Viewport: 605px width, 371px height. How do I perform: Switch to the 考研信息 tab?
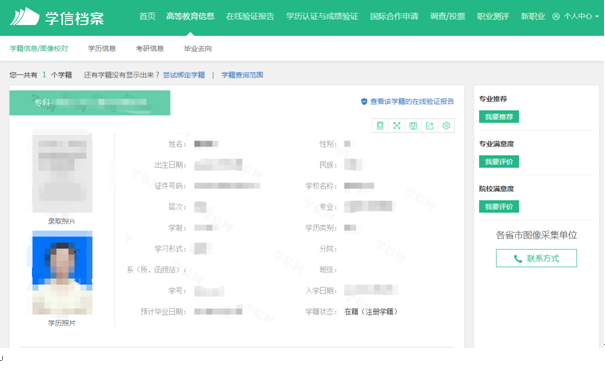pos(150,49)
